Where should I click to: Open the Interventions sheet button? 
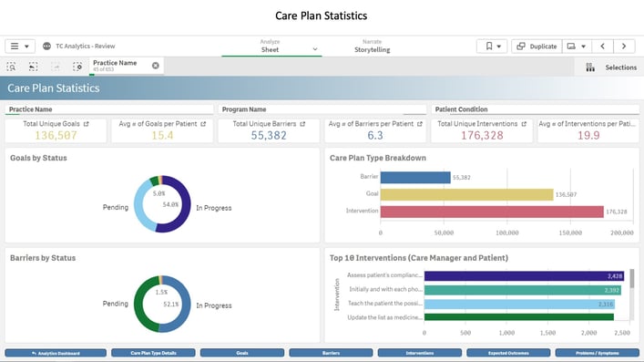click(419, 353)
